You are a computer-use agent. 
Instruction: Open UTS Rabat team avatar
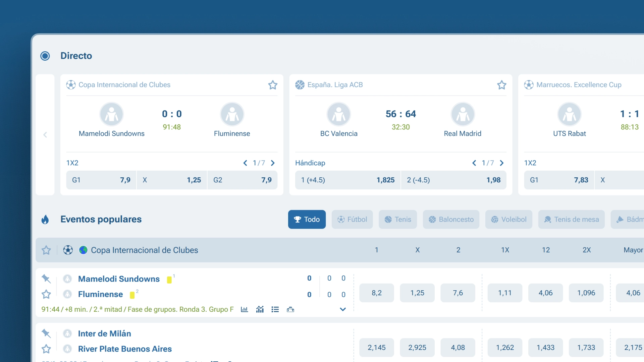(x=570, y=114)
